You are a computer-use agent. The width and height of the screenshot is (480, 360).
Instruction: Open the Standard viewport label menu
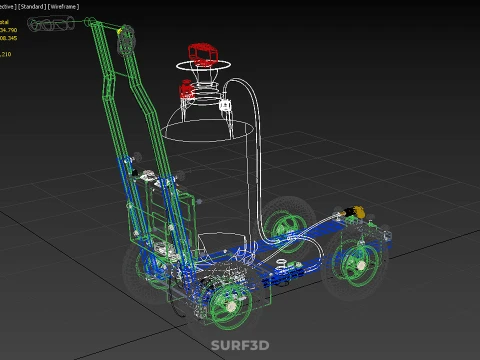point(32,7)
